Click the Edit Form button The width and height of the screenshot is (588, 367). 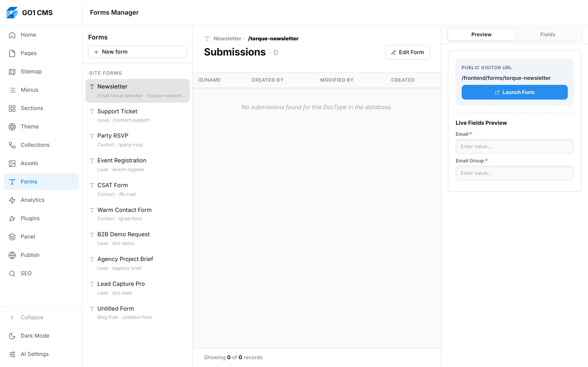[407, 52]
